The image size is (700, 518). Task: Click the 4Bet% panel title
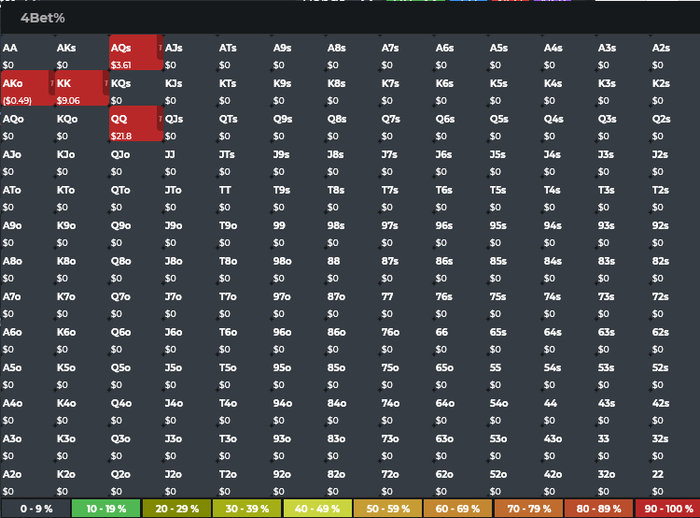(x=42, y=18)
